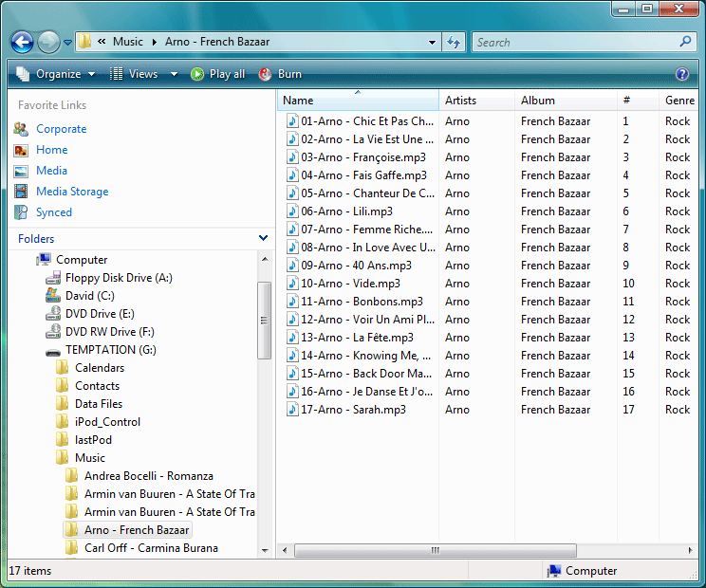Sort by the Artists column header
This screenshot has width=706, height=588.
476,101
